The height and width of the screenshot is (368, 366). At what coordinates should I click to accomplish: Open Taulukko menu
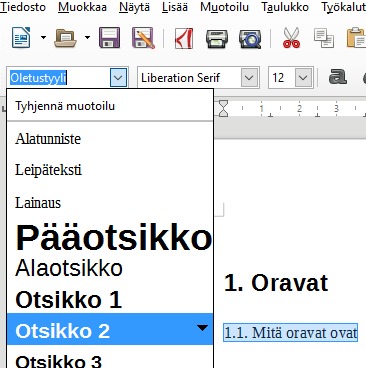pos(285,7)
